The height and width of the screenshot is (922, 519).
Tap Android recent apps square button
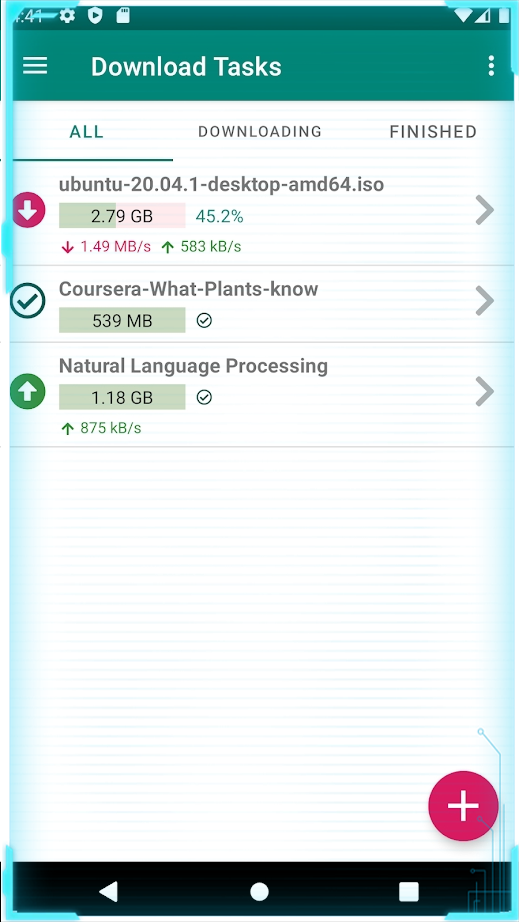point(409,891)
